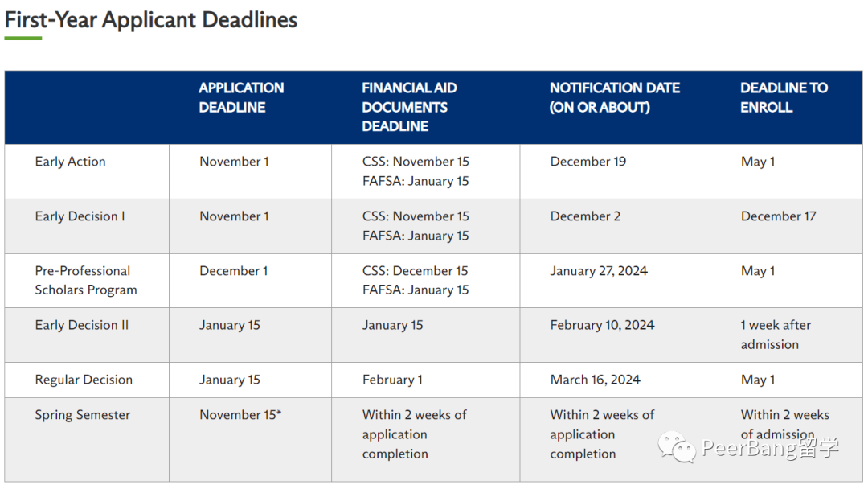
Task: Select the Early Decision I row label
Action: click(80, 216)
